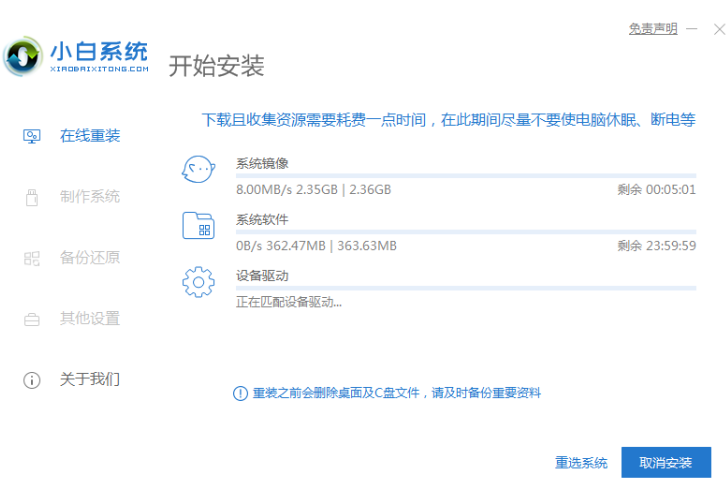Switch to the 制作系统 section
The image size is (726, 482).
pos(89,197)
